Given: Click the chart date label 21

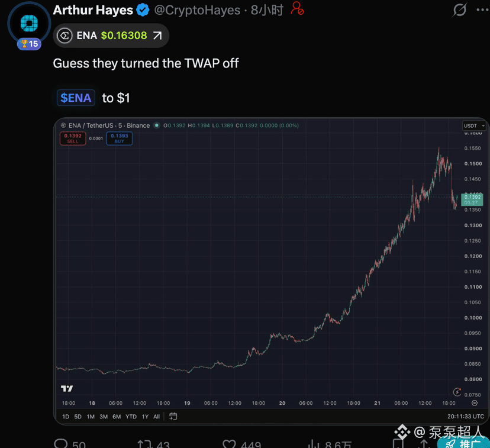Looking at the screenshot, I should coord(377,403).
